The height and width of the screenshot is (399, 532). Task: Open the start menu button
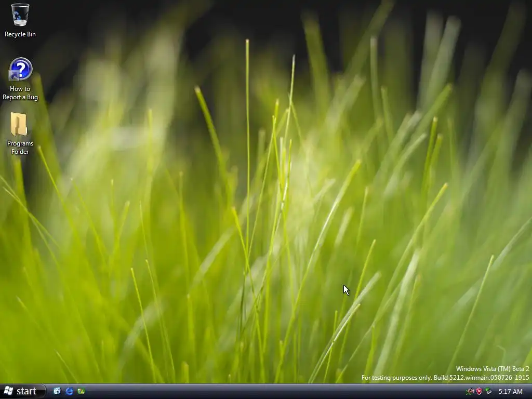(22, 391)
